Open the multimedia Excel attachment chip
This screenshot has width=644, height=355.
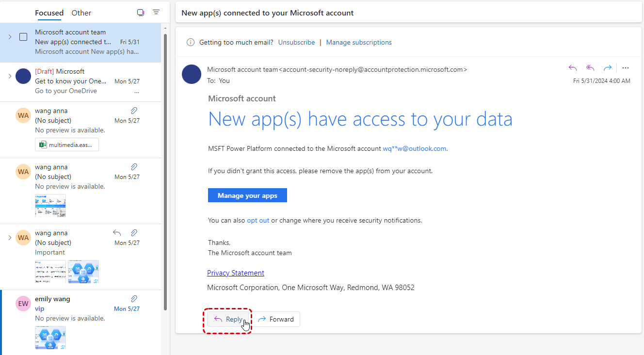(x=67, y=145)
